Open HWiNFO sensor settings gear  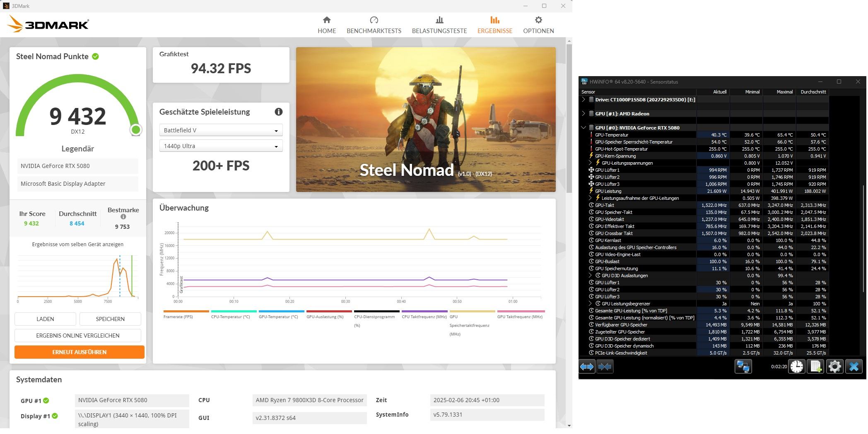coord(834,367)
